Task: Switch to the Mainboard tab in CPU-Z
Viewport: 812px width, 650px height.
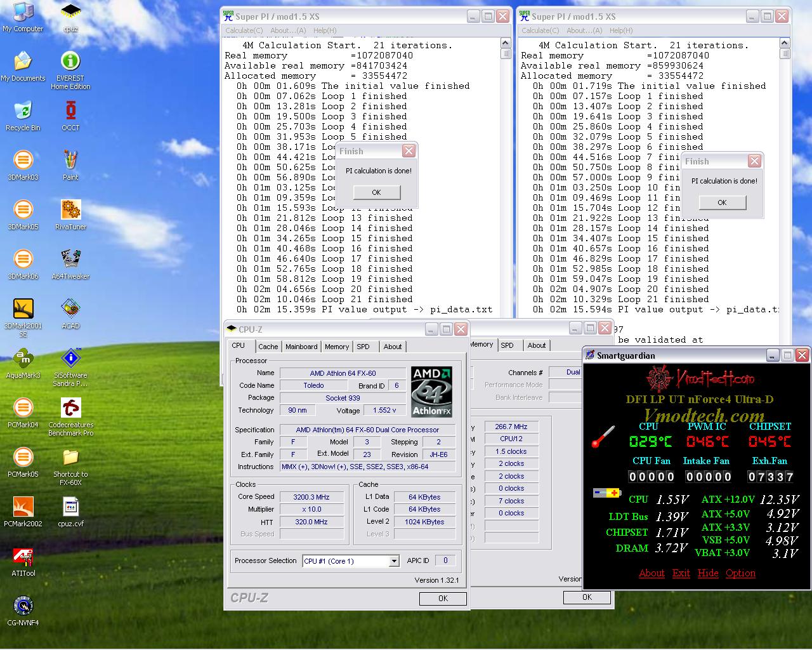Action: click(301, 347)
